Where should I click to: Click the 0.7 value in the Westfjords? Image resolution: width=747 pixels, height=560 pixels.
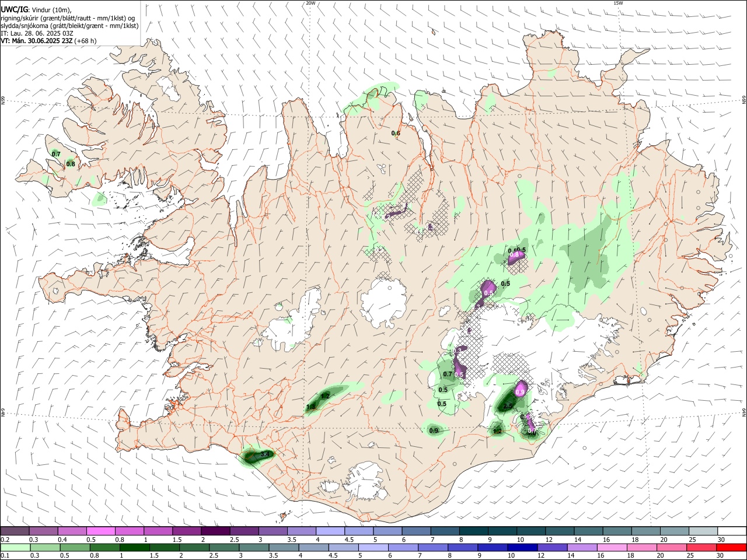[56, 154]
